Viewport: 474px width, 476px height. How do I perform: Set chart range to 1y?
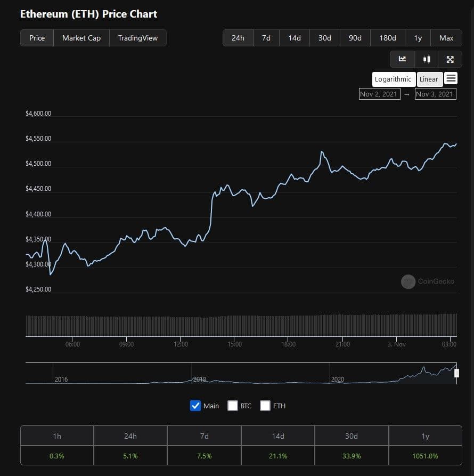point(418,38)
